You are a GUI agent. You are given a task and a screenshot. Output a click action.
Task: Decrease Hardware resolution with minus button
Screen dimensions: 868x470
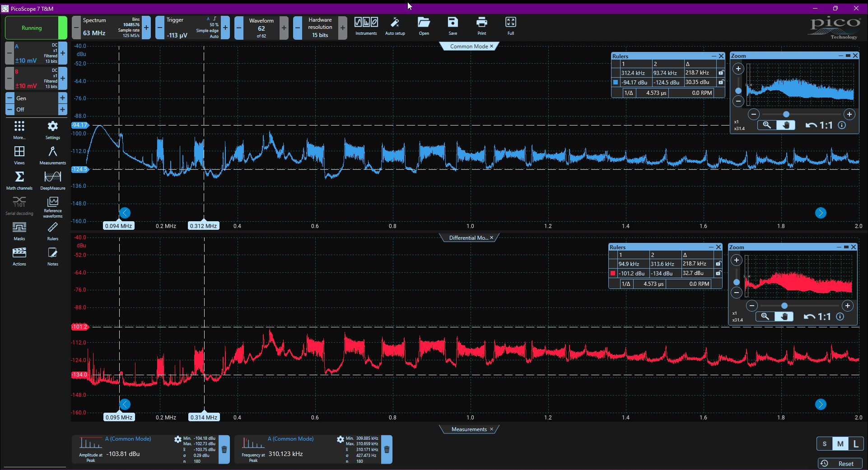(x=298, y=28)
